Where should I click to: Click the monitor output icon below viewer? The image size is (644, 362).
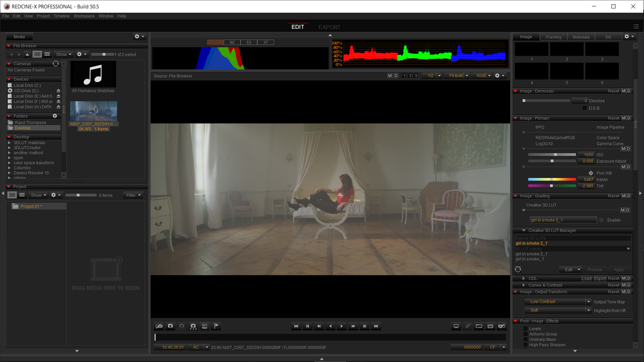pyautogui.click(x=456, y=326)
